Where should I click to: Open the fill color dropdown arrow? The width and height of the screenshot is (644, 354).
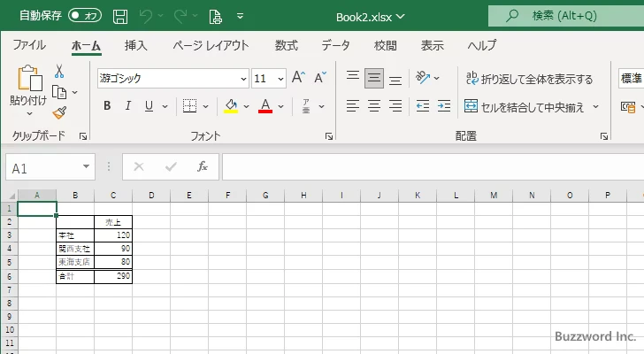(247, 106)
